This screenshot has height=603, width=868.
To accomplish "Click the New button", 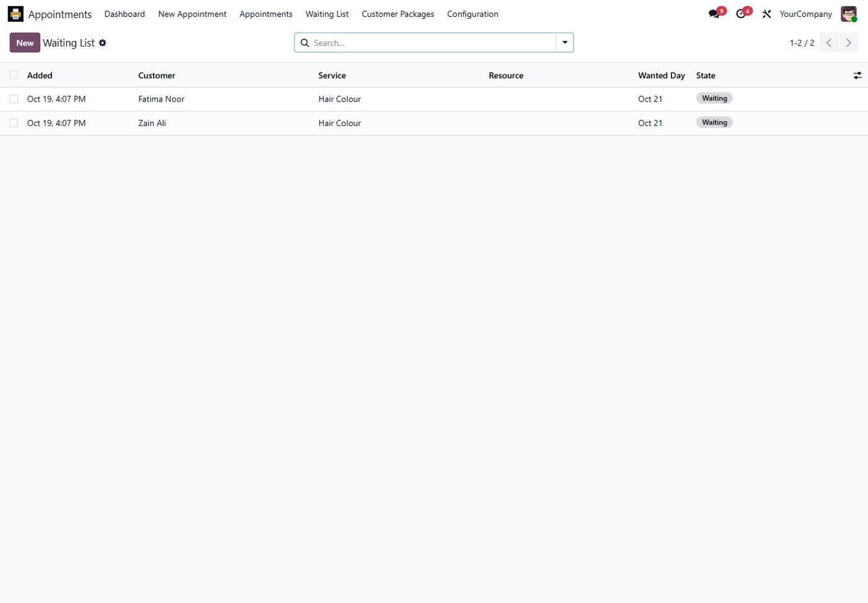I will click(x=25, y=43).
